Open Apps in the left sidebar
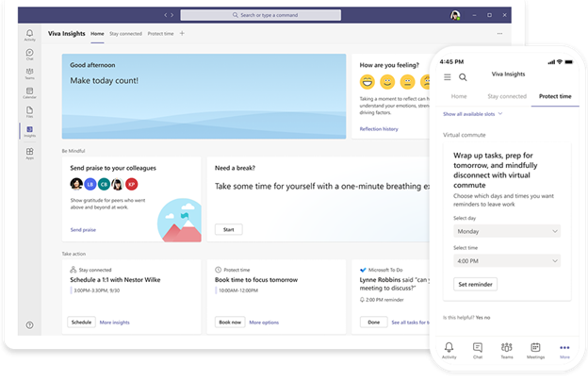This screenshot has height=381, width=588. pos(29,153)
